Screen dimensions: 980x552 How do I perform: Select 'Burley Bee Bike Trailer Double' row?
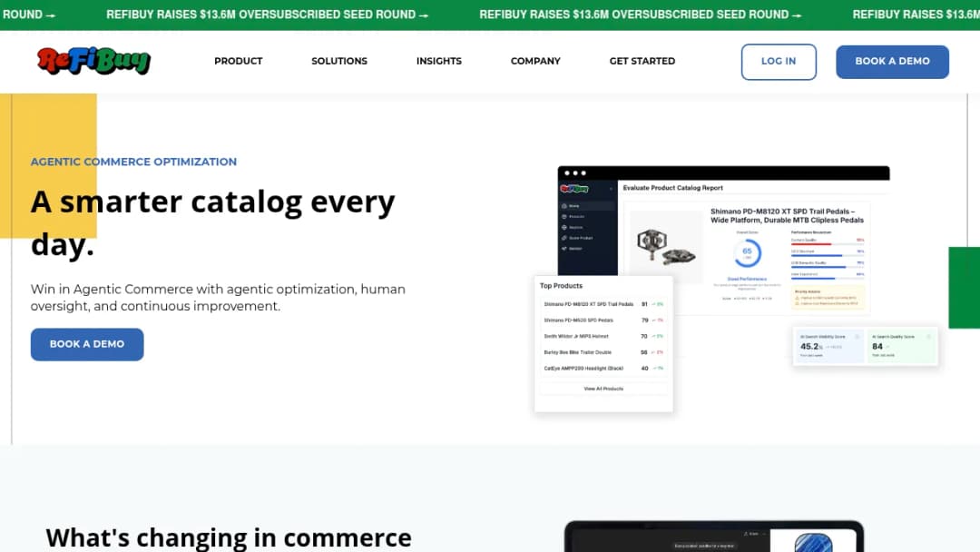pos(603,352)
